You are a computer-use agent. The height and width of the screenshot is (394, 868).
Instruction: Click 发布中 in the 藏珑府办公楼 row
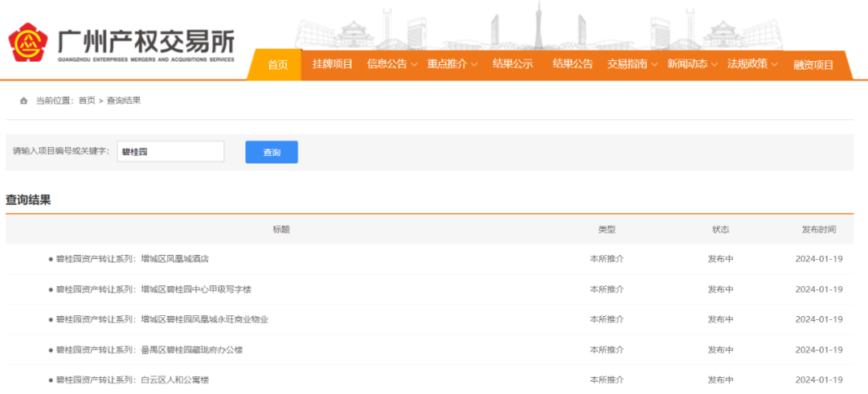[721, 351]
